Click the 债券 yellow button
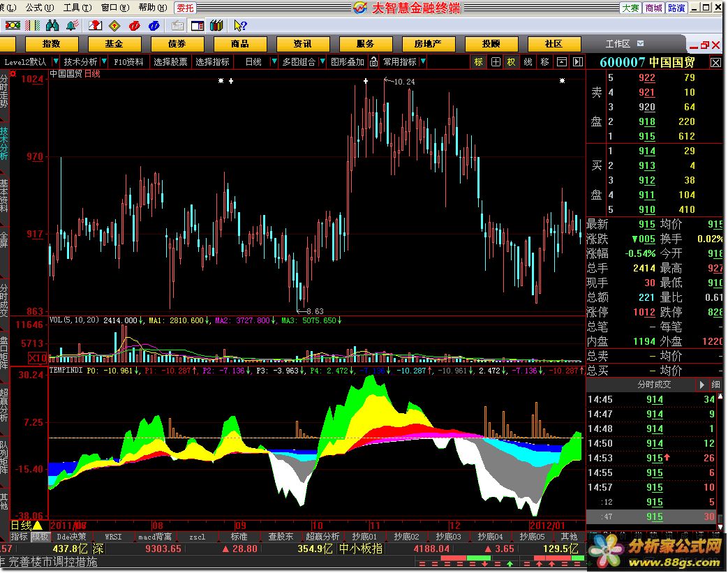728x573 pixels. pyautogui.click(x=177, y=44)
